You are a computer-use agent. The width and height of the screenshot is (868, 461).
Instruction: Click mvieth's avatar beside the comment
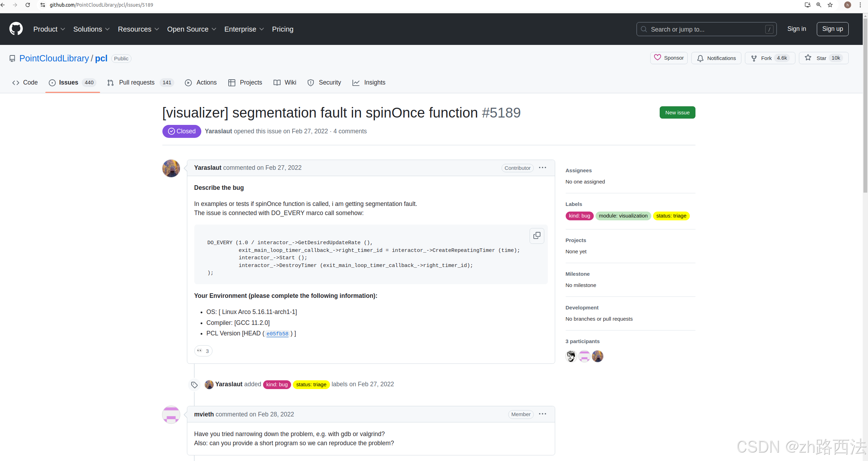[171, 415]
